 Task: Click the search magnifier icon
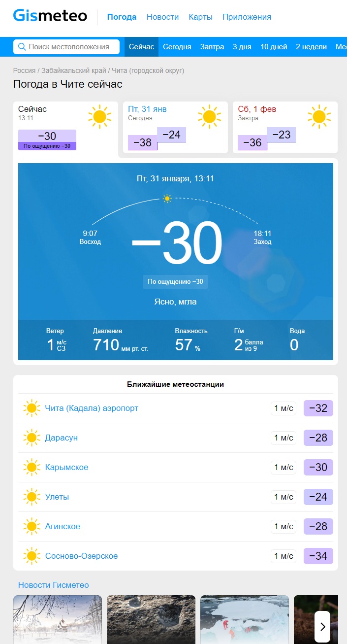22,47
